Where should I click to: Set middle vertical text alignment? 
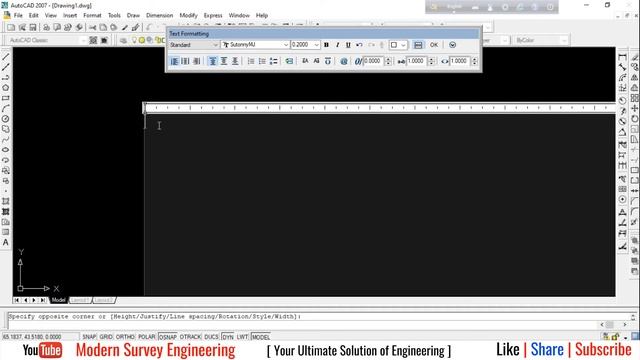tap(224, 61)
